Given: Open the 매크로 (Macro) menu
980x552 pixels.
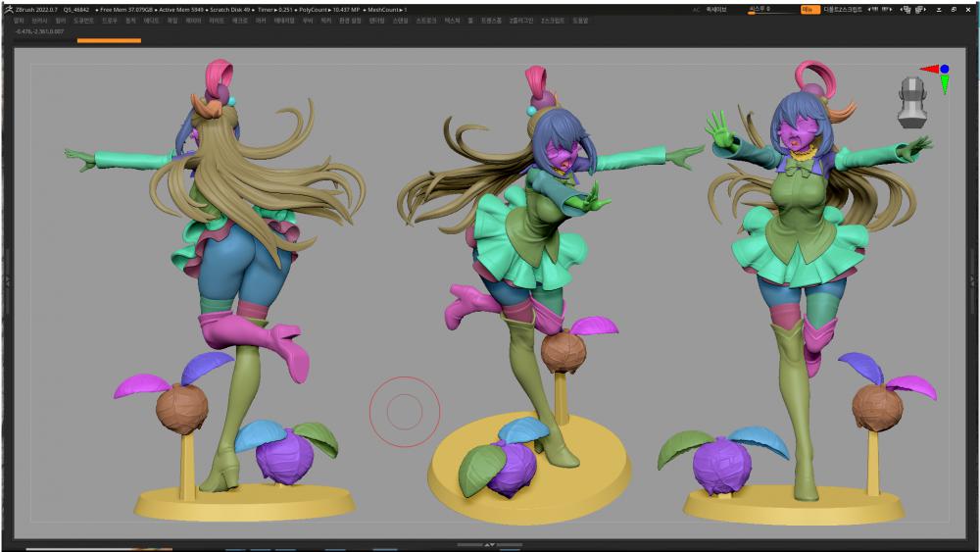Looking at the screenshot, I should pos(239,21).
